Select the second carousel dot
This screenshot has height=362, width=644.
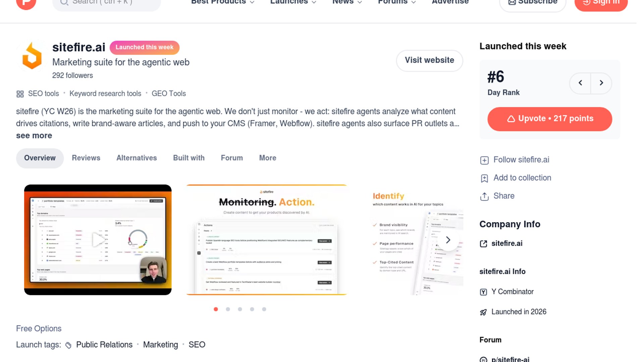pyautogui.click(x=228, y=309)
